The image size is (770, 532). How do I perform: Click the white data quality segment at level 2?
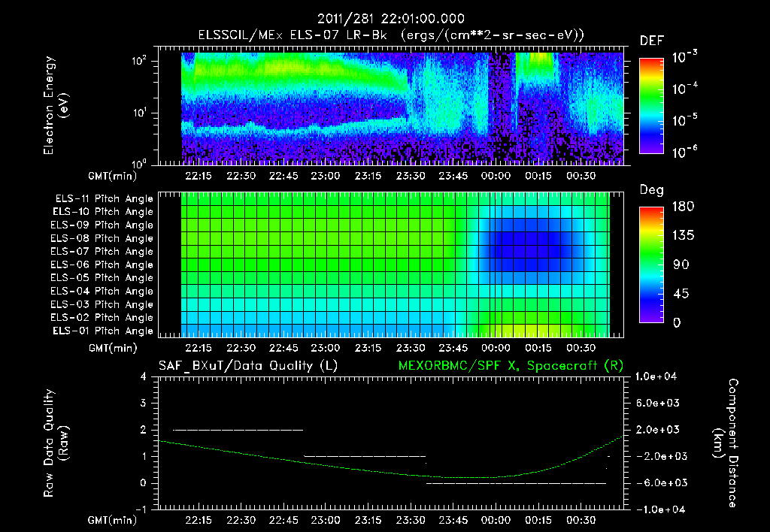[x=238, y=430]
